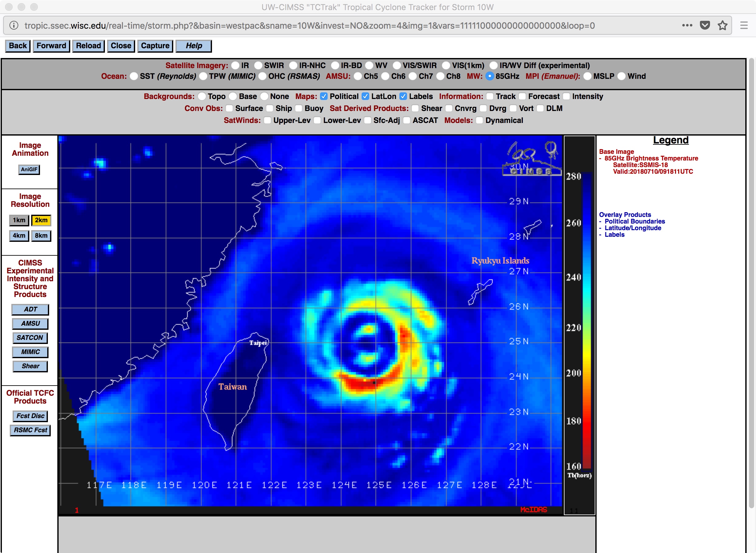Select the 85GHz microwave radio button
756x553 pixels.
(x=490, y=76)
